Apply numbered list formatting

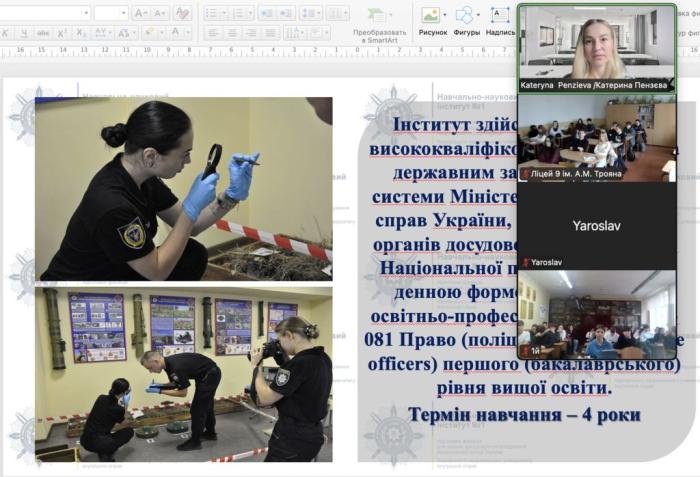(239, 13)
